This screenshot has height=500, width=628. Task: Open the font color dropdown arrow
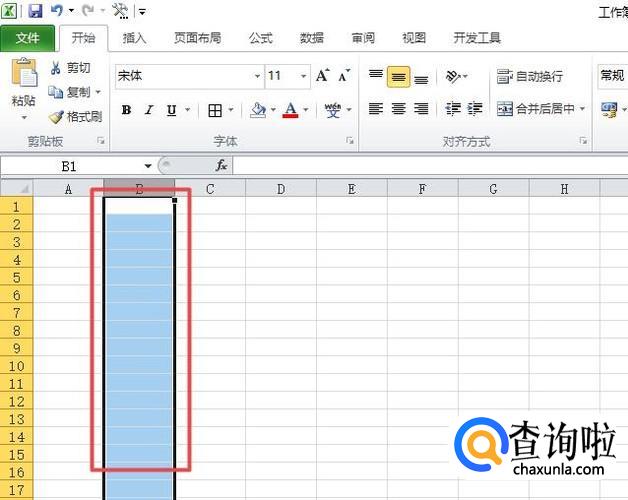click(x=306, y=109)
